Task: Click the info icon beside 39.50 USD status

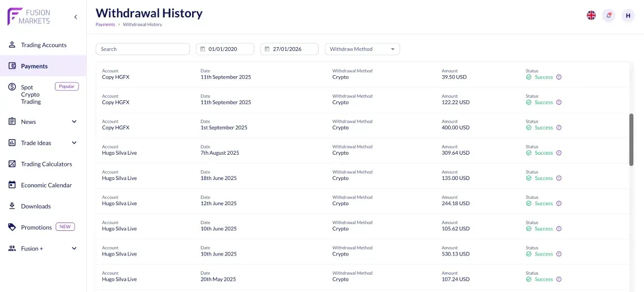Action: point(558,77)
